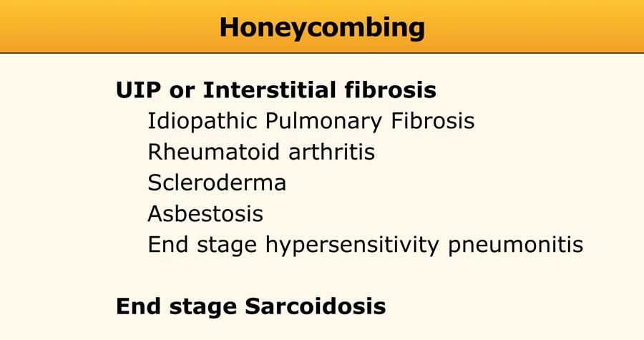Viewport: 644px width, 340px height.
Task: Click the word stage before hypersensitivity
Action: 231,245
